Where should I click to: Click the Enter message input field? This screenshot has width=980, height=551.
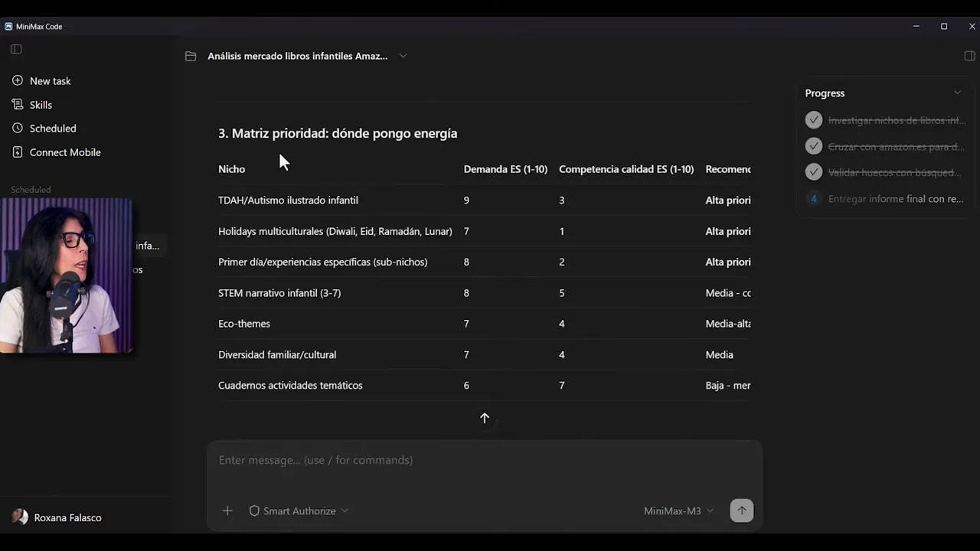pyautogui.click(x=484, y=461)
